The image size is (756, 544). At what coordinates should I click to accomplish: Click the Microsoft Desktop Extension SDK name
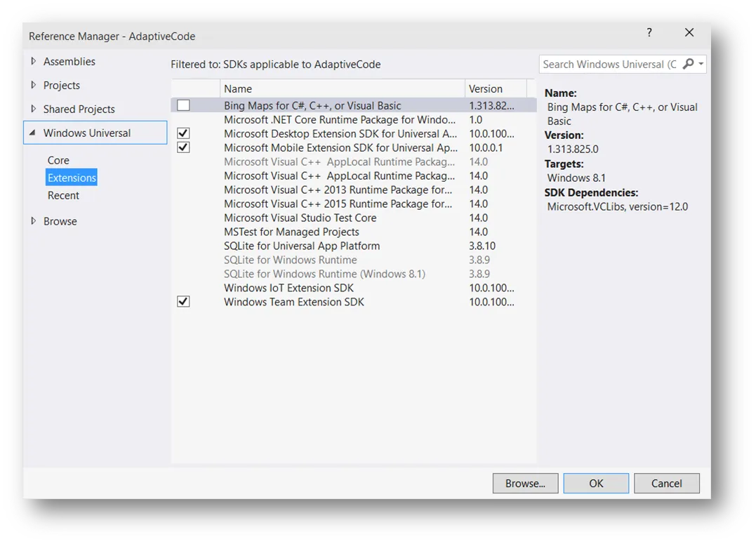340,133
